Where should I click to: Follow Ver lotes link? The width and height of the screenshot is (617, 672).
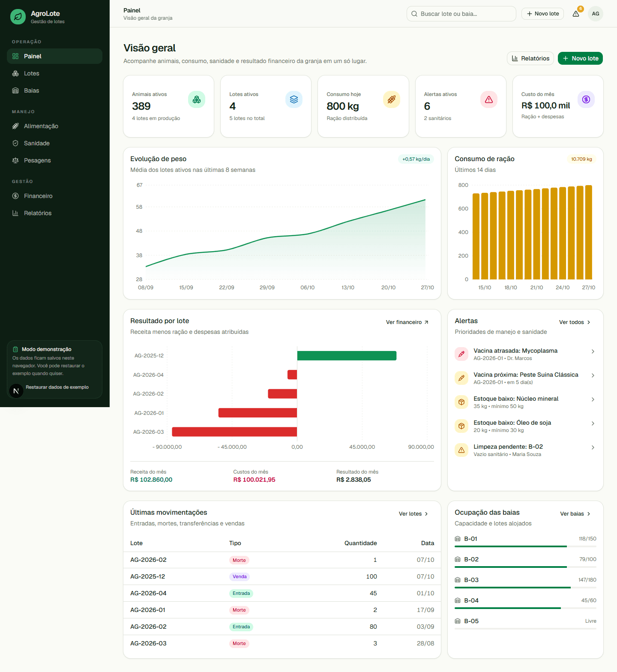(413, 514)
